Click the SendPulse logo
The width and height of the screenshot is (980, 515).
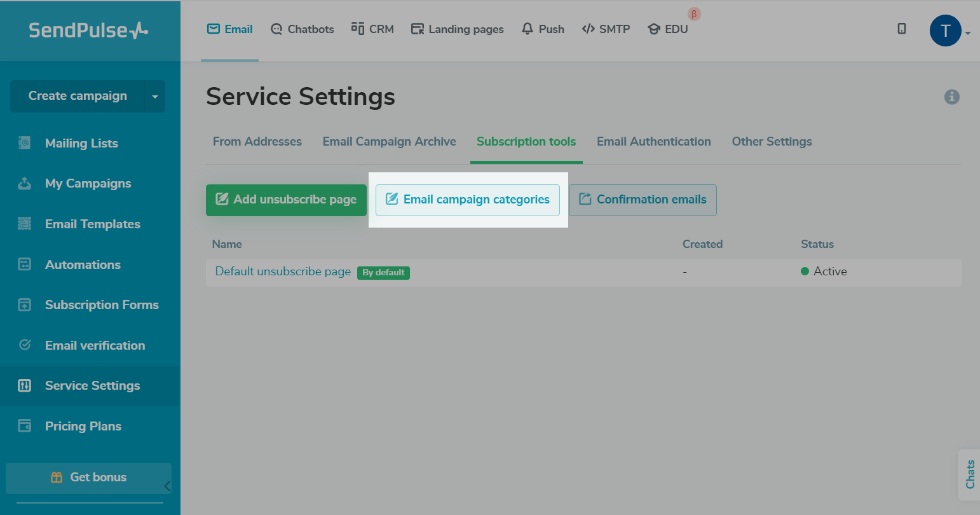coord(88,30)
